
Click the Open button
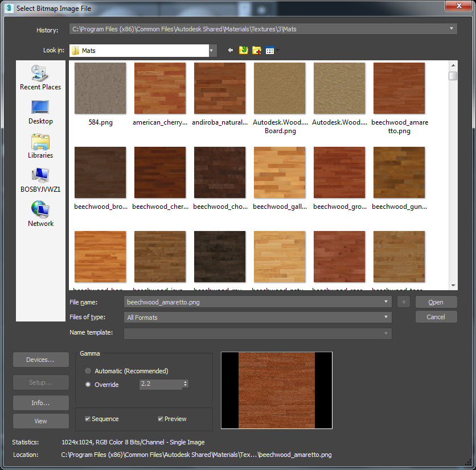click(x=436, y=302)
